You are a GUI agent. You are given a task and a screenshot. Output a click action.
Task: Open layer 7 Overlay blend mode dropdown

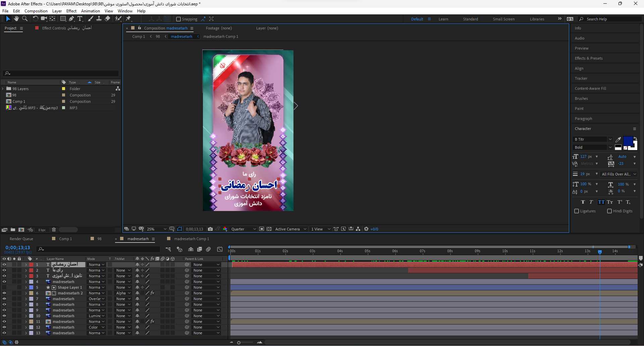[x=97, y=299]
